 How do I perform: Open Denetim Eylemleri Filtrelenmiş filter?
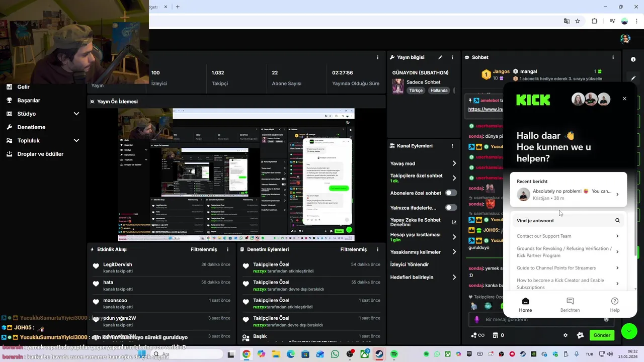[x=353, y=249]
